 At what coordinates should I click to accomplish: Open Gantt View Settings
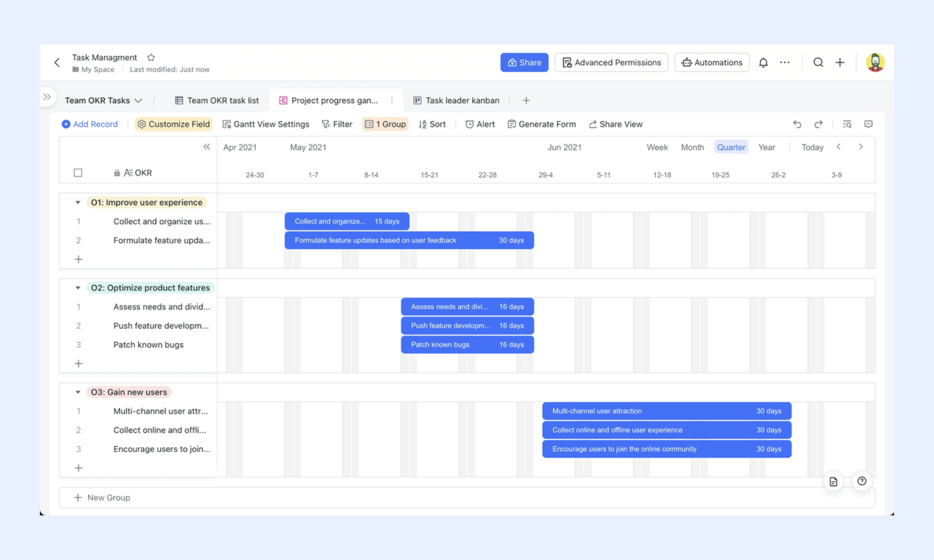point(266,124)
